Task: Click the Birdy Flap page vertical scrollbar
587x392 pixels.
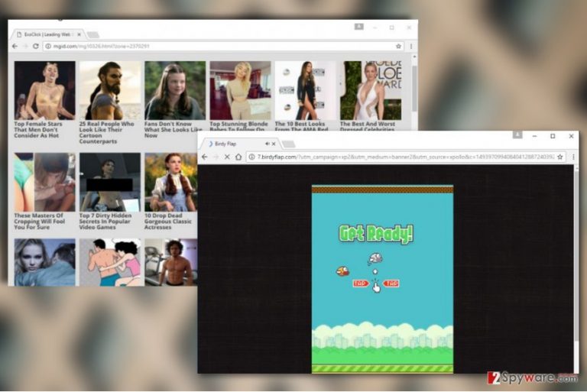Action: pos(576,254)
